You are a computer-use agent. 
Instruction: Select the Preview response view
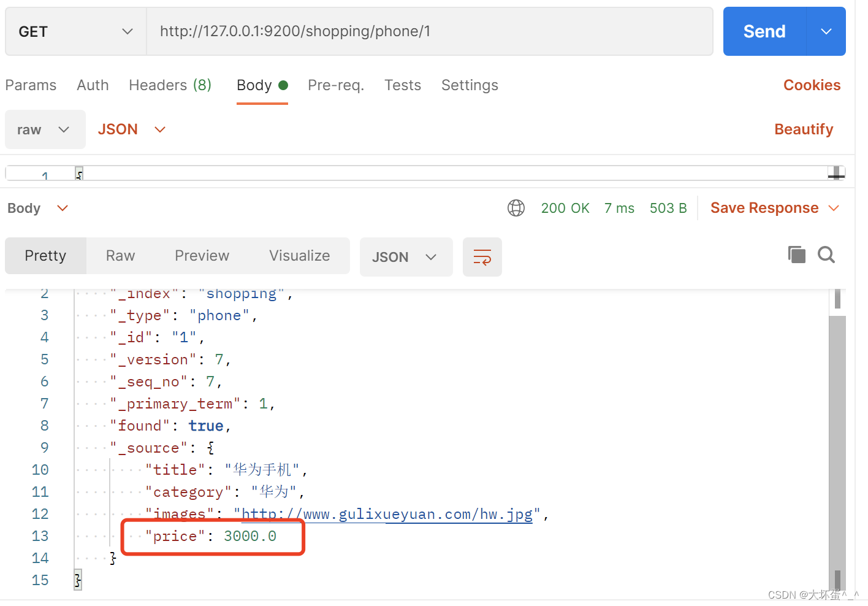coord(202,256)
